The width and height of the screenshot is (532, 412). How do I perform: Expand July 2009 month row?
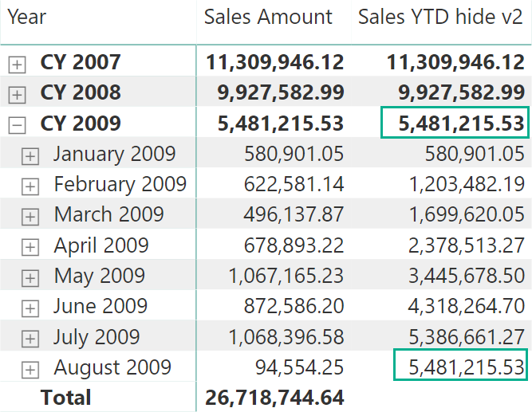(x=30, y=339)
